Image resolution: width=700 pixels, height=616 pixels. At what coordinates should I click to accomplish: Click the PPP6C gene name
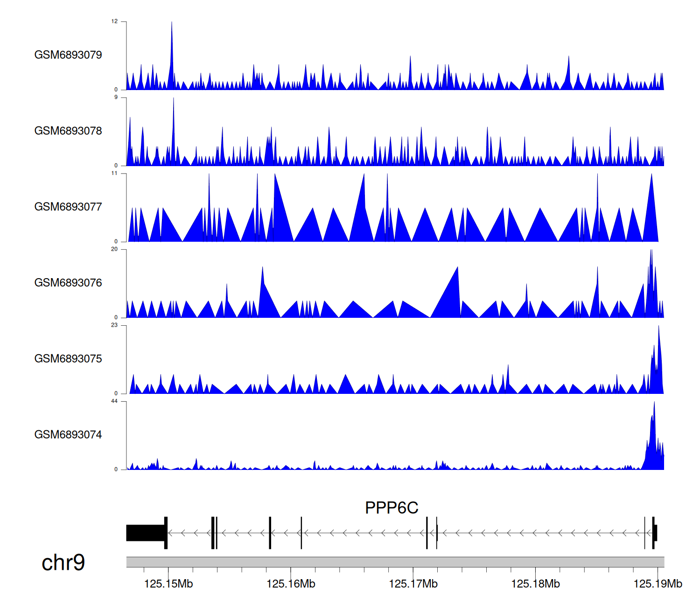tap(391, 508)
